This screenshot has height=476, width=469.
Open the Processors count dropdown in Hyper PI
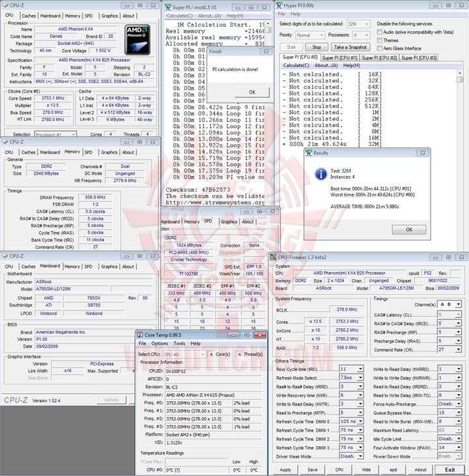pyautogui.click(x=361, y=35)
